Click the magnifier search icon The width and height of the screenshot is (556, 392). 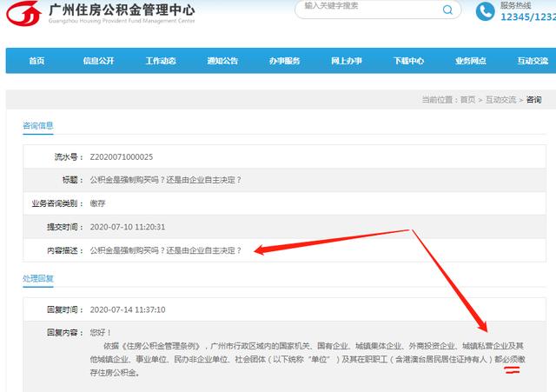tap(448, 10)
